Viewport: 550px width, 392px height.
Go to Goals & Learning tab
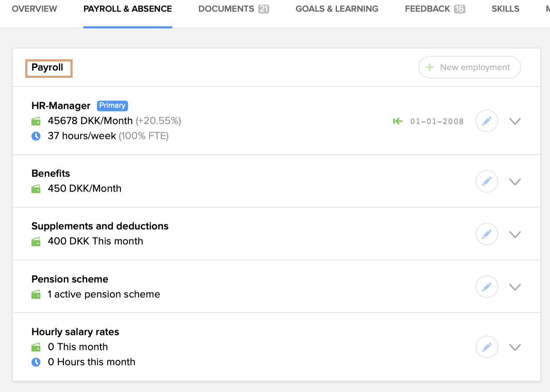coord(337,9)
